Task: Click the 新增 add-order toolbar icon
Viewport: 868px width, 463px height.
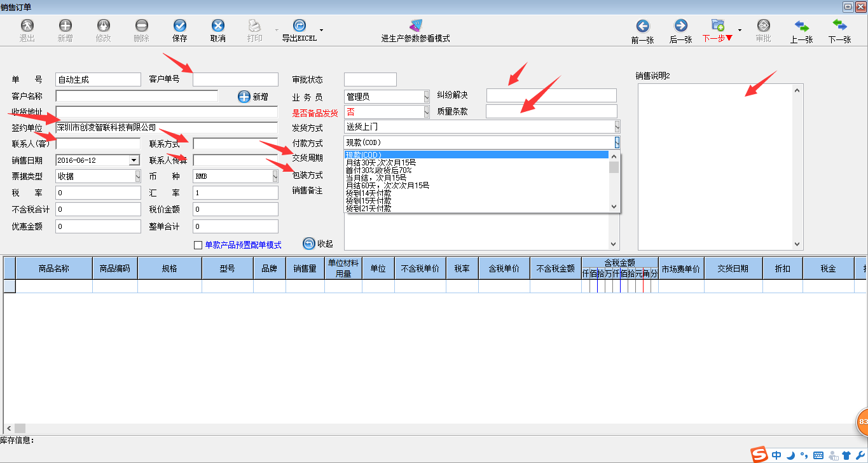Action: point(65,25)
